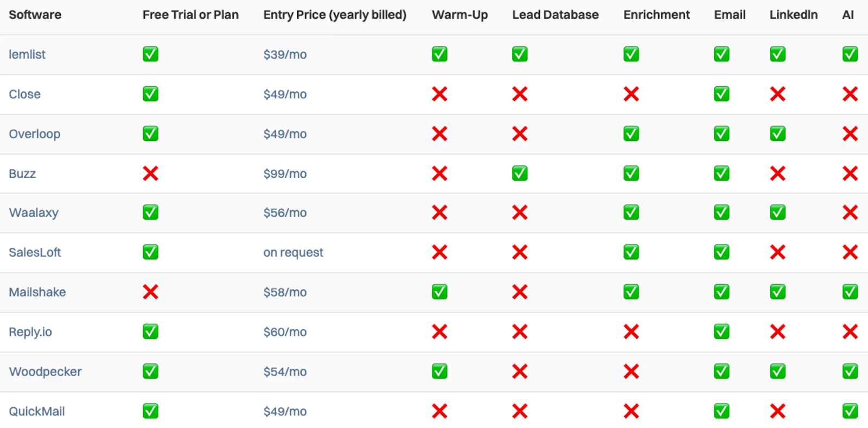This screenshot has width=868, height=428.
Task: Click Buzz's Lead Database green checkmark
Action: 520,174
